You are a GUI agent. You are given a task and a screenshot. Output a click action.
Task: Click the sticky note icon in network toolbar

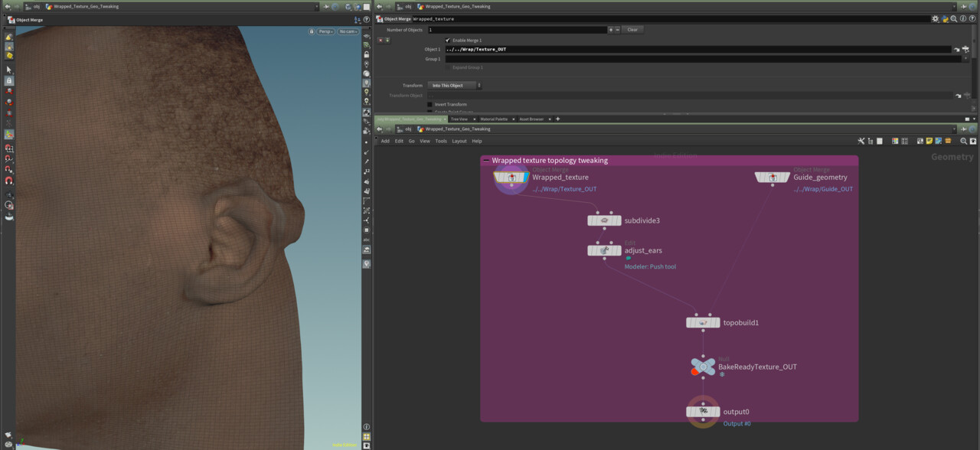[x=929, y=141]
